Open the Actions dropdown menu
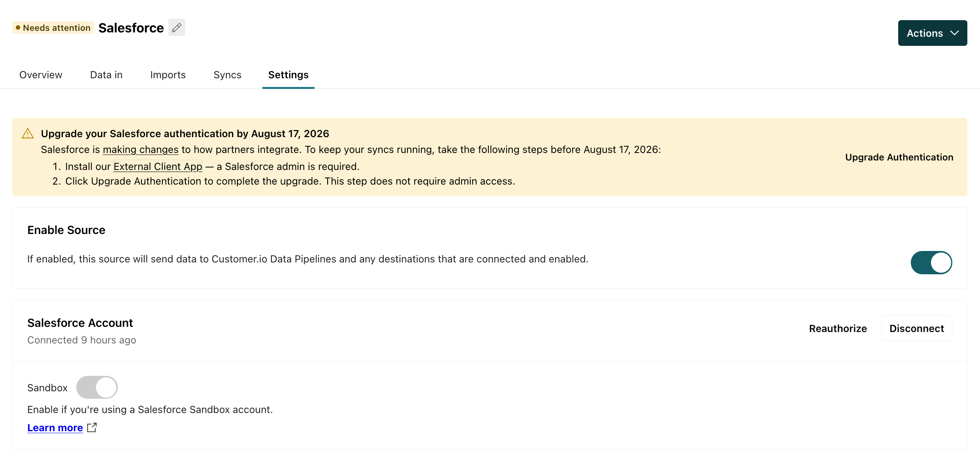980x464 pixels. pyautogui.click(x=933, y=33)
